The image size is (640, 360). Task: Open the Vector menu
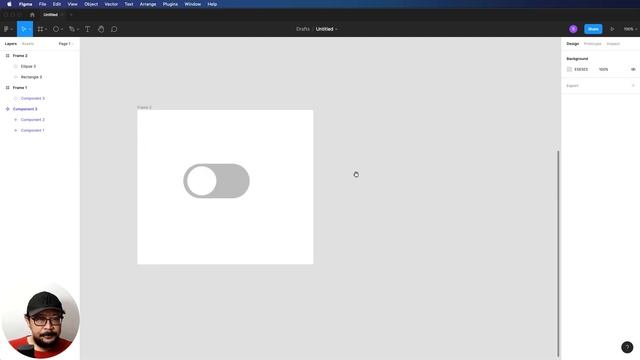pyautogui.click(x=111, y=4)
